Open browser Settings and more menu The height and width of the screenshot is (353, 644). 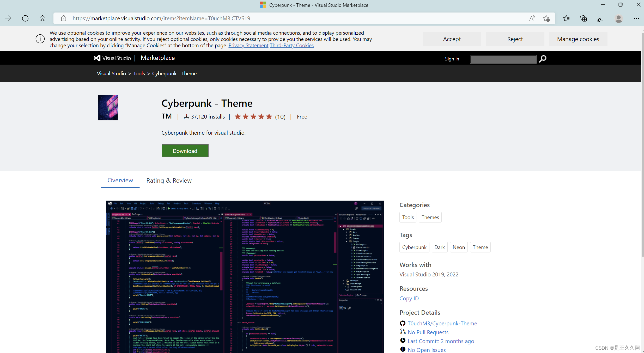[636, 18]
